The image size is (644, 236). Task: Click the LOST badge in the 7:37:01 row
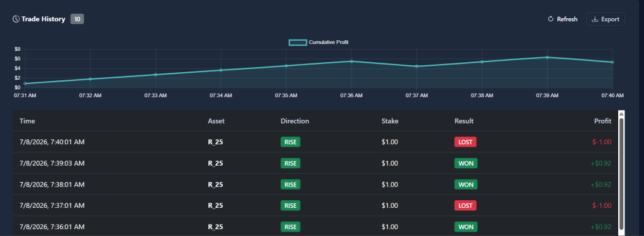pos(465,205)
